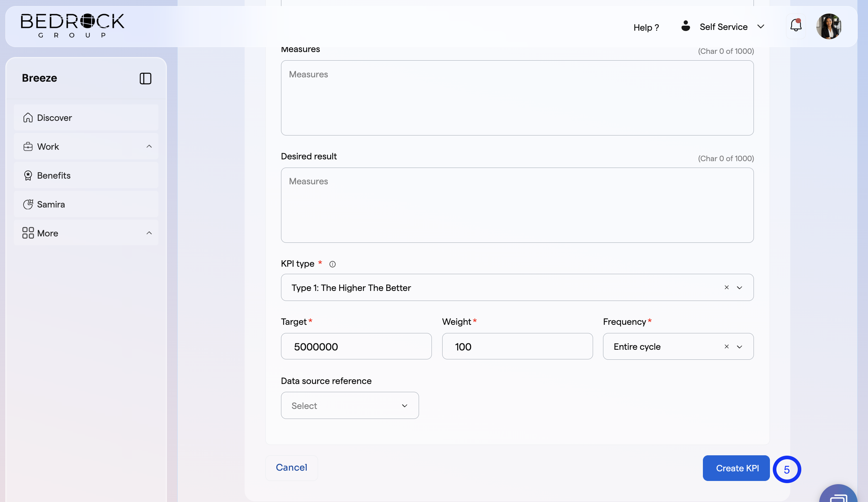Open the Help link
The width and height of the screenshot is (868, 502).
pos(646,27)
